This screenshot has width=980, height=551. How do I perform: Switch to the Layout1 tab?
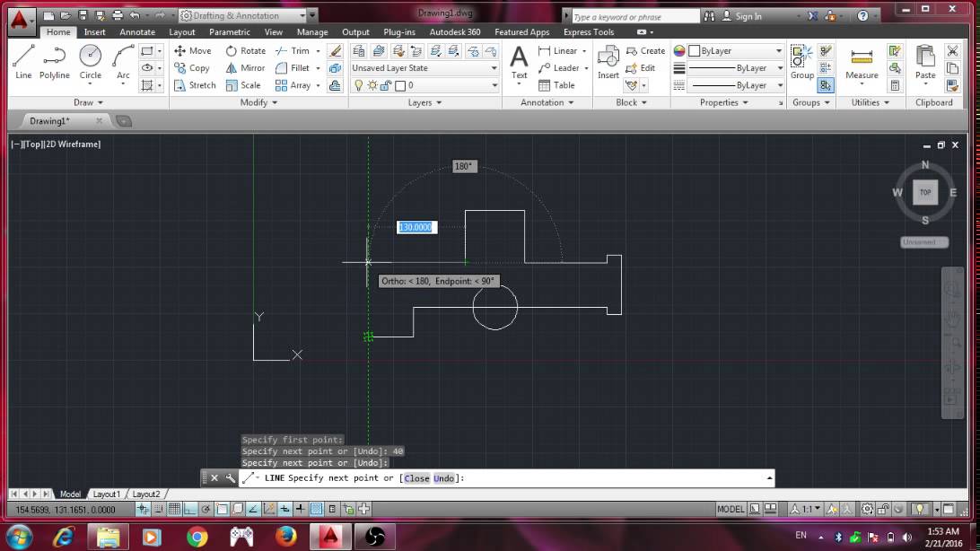(106, 494)
